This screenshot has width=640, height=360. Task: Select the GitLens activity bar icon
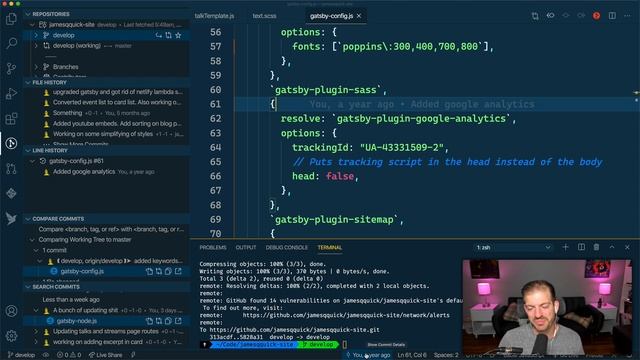pos(11,143)
